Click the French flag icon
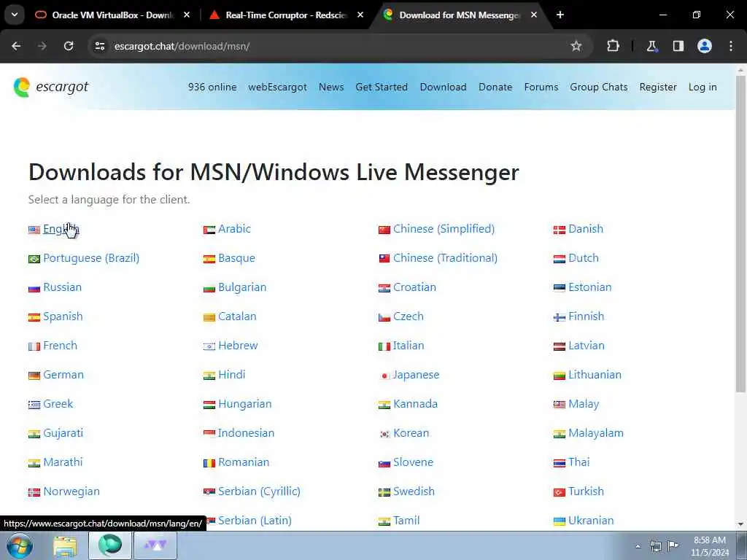The height and width of the screenshot is (560, 747). (x=34, y=346)
